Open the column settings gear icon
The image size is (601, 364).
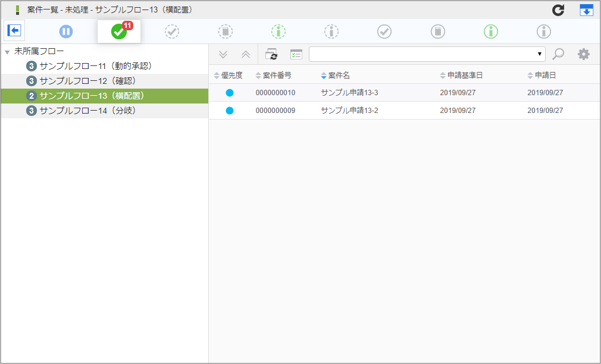pos(583,54)
